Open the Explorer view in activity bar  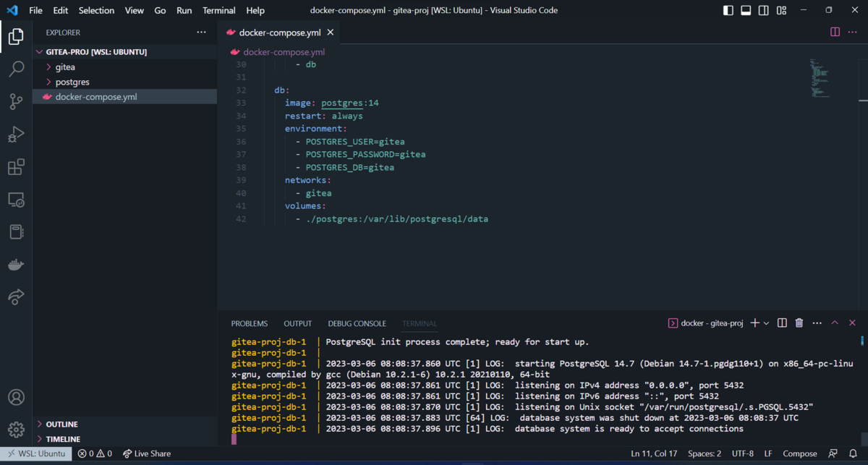[16, 36]
